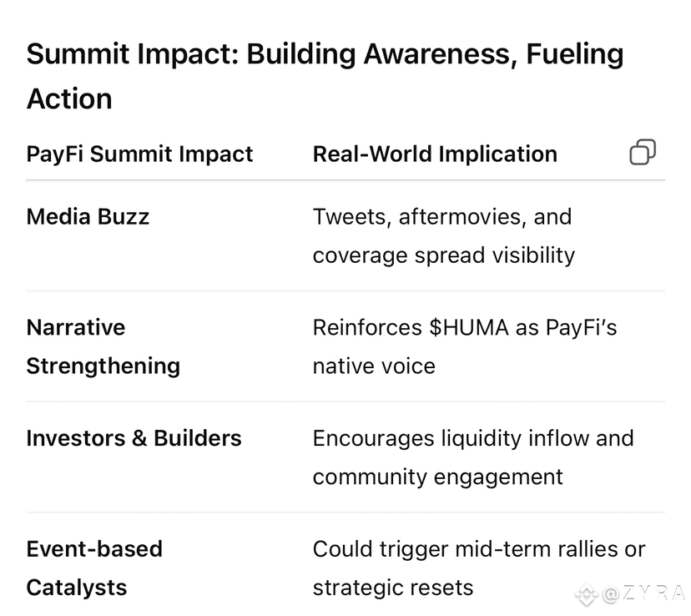Select the 'Real-World Implication' column header
The image size is (691, 616).
[x=435, y=154]
